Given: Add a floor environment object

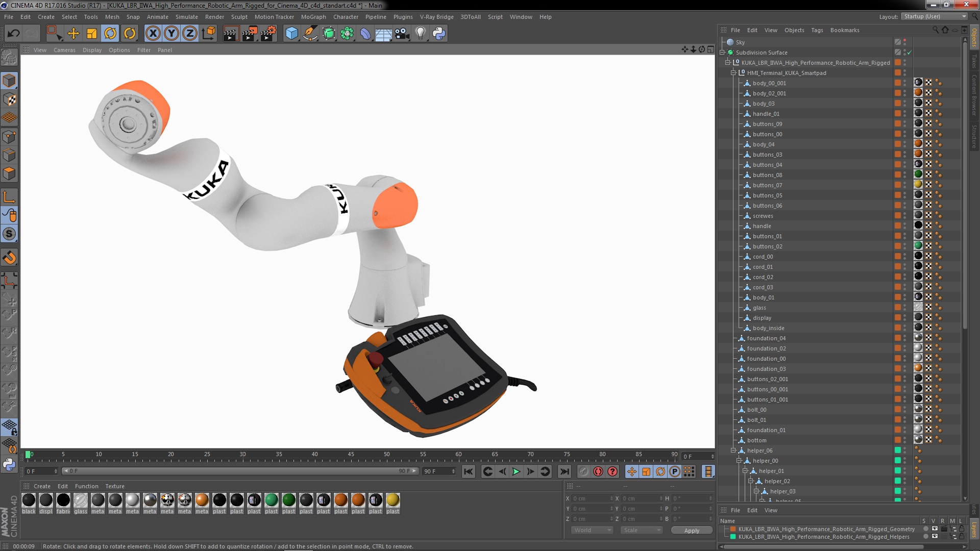Looking at the screenshot, I should (x=383, y=34).
